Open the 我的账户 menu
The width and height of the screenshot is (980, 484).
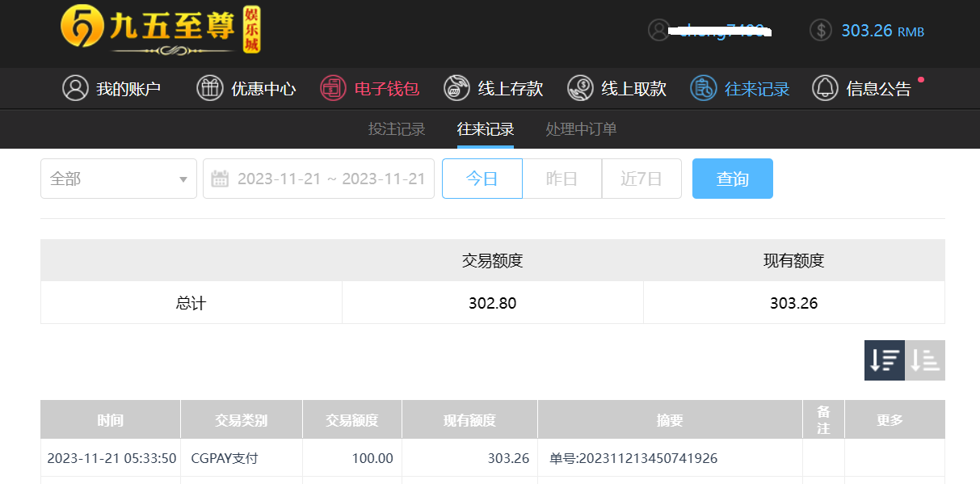click(x=112, y=88)
